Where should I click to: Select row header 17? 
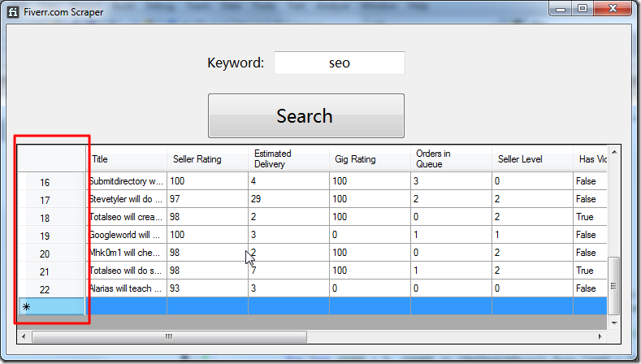coord(51,199)
